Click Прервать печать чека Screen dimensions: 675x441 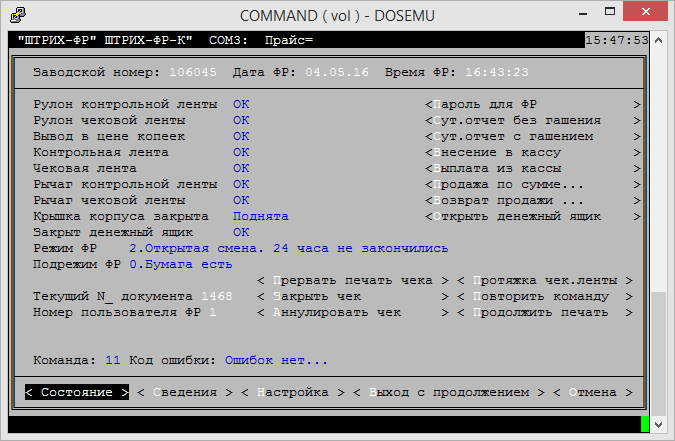pos(353,280)
